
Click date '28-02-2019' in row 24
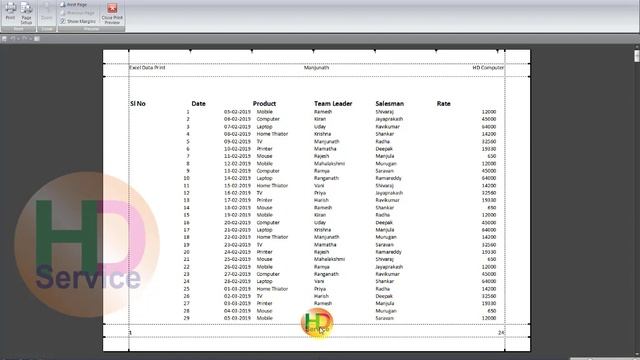tap(237, 282)
